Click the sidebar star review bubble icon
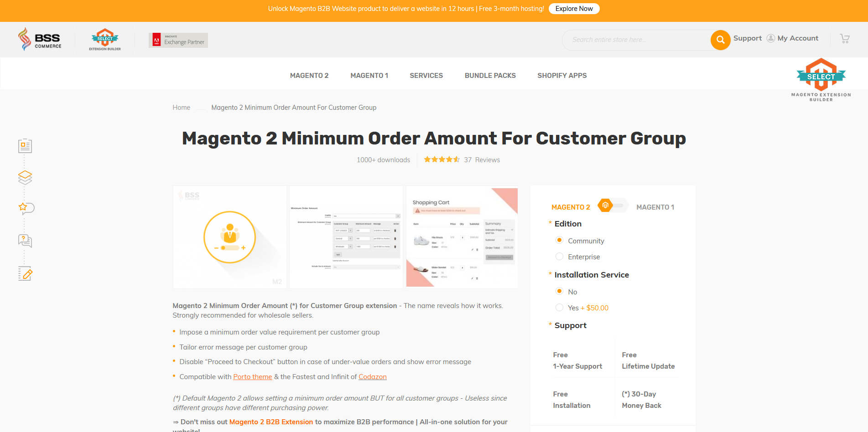The width and height of the screenshot is (868, 432). pyautogui.click(x=26, y=208)
